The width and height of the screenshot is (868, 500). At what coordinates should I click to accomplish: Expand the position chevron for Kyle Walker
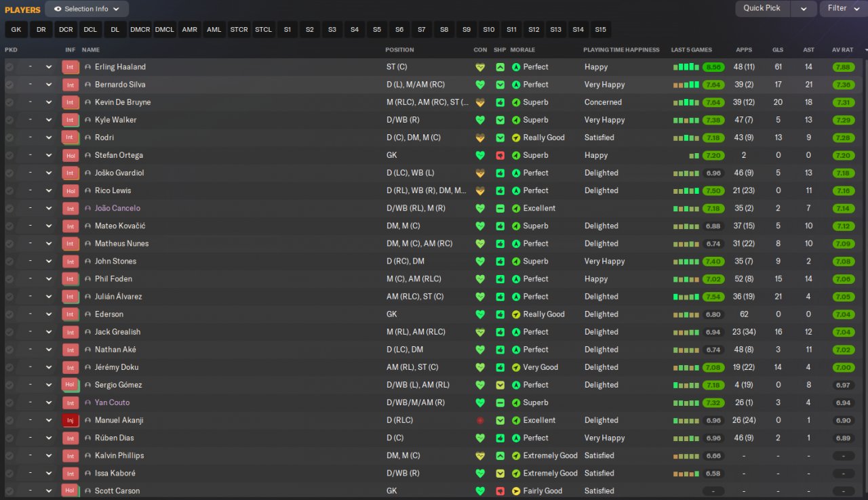(x=49, y=120)
